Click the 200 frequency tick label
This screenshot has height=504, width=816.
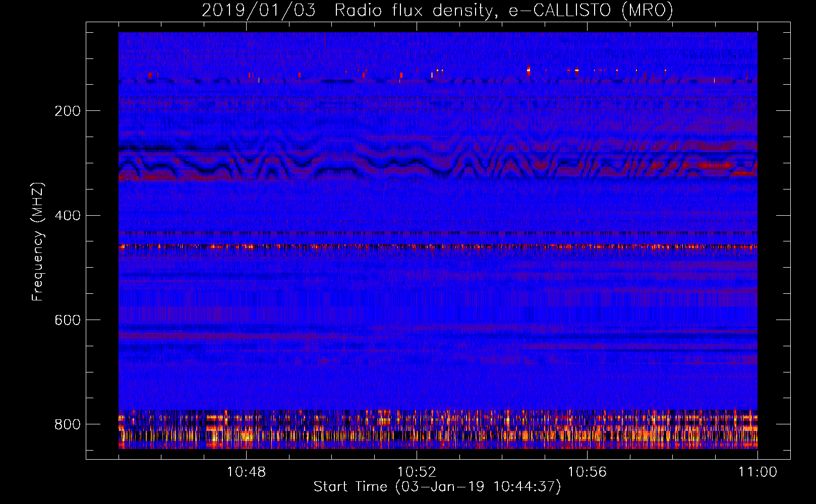click(x=68, y=111)
